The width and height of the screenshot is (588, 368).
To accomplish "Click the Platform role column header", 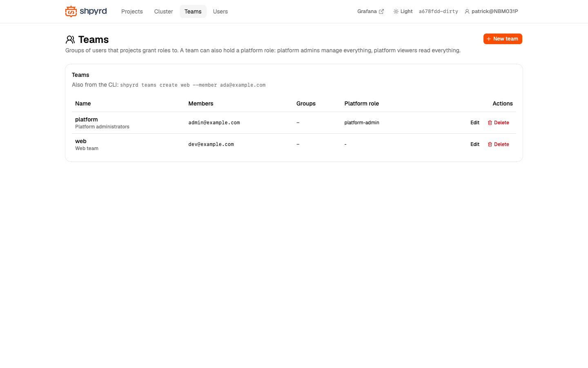I will tap(362, 103).
